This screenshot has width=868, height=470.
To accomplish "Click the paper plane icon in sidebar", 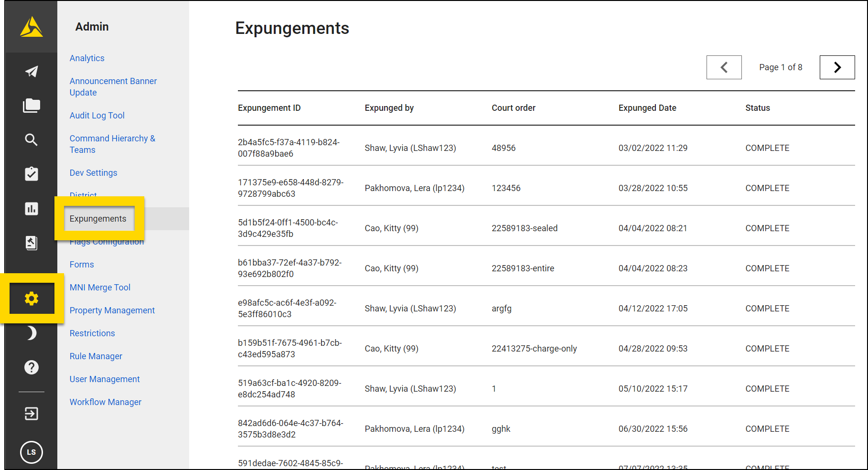I will click(x=32, y=72).
